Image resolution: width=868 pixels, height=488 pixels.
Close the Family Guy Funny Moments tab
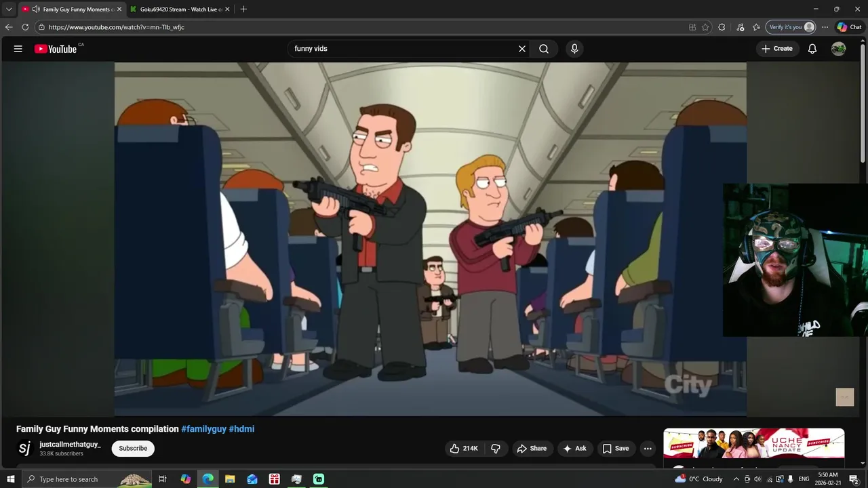tap(119, 9)
